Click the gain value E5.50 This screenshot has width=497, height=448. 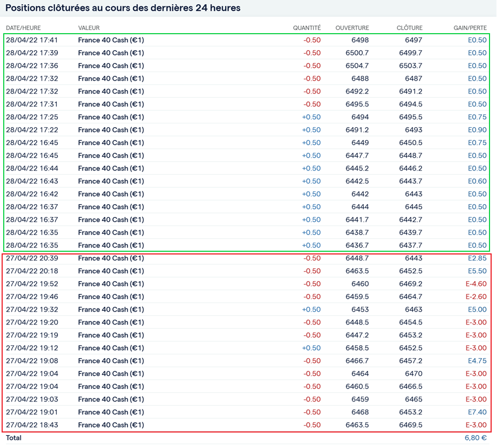477,271
